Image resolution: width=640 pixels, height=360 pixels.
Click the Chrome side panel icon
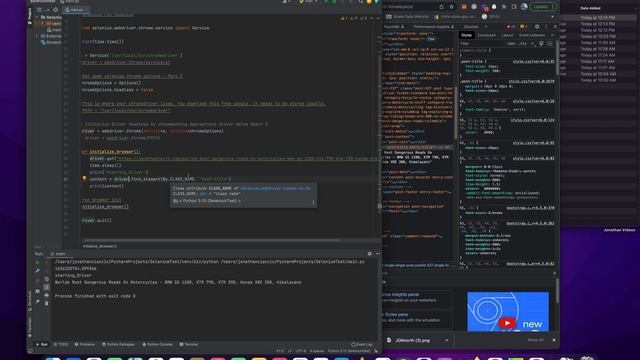pos(514,7)
